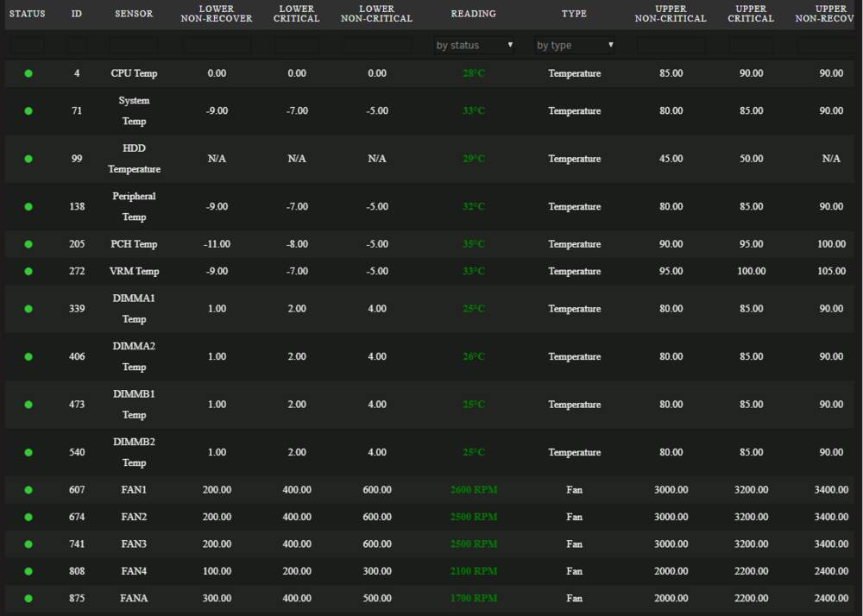Click the Temperature type cell for DIMMB1 Temp
The width and height of the screenshot is (863, 616).
pos(574,405)
